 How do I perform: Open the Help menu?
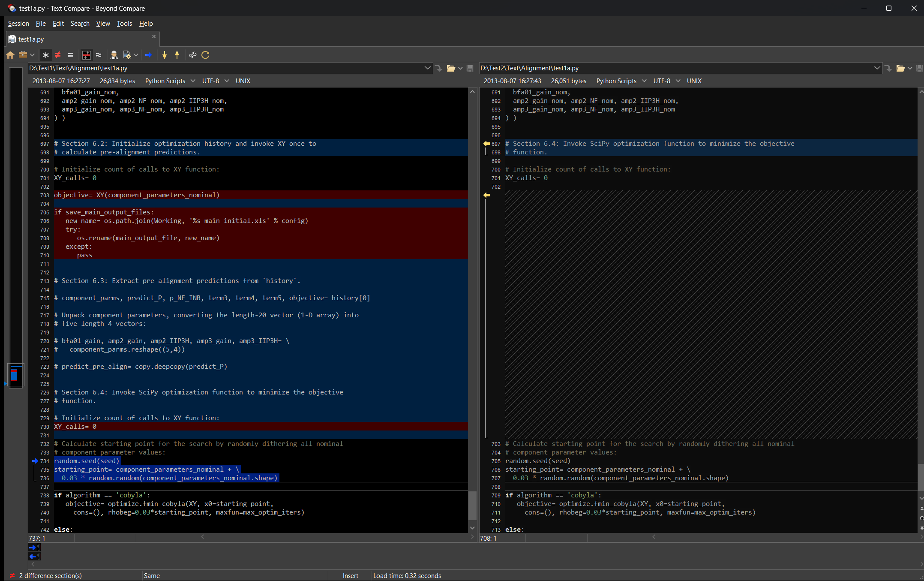(146, 24)
